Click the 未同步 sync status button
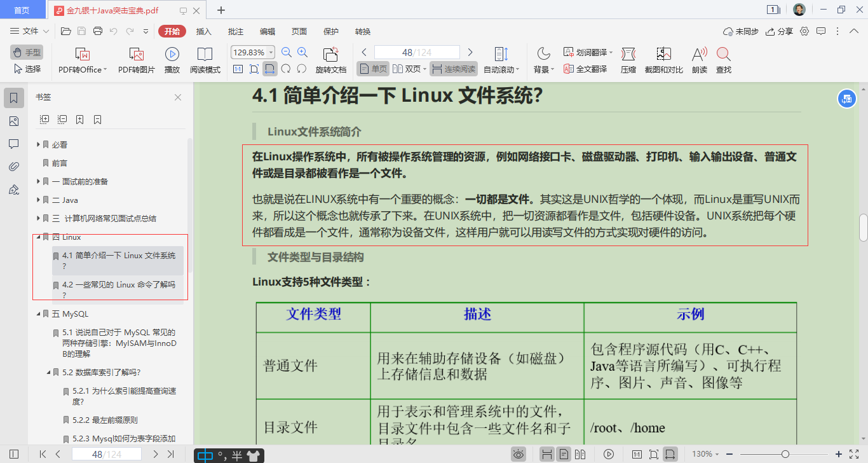 [741, 31]
